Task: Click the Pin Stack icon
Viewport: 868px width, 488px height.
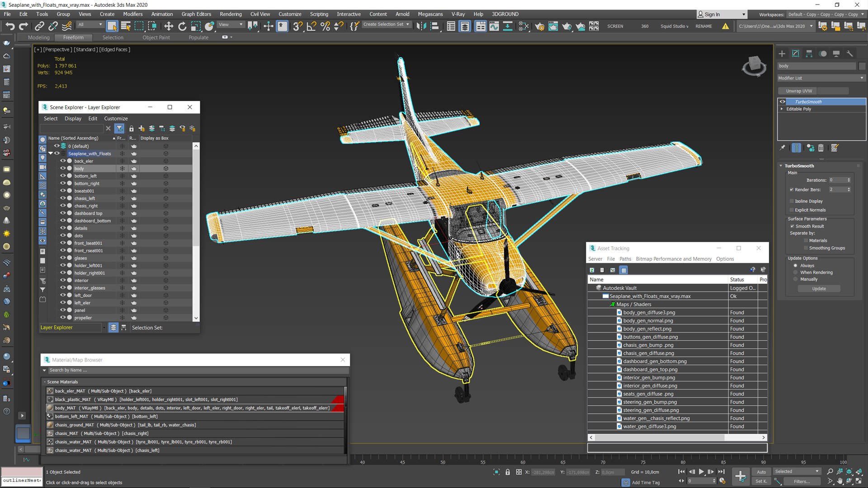Action: click(x=783, y=148)
